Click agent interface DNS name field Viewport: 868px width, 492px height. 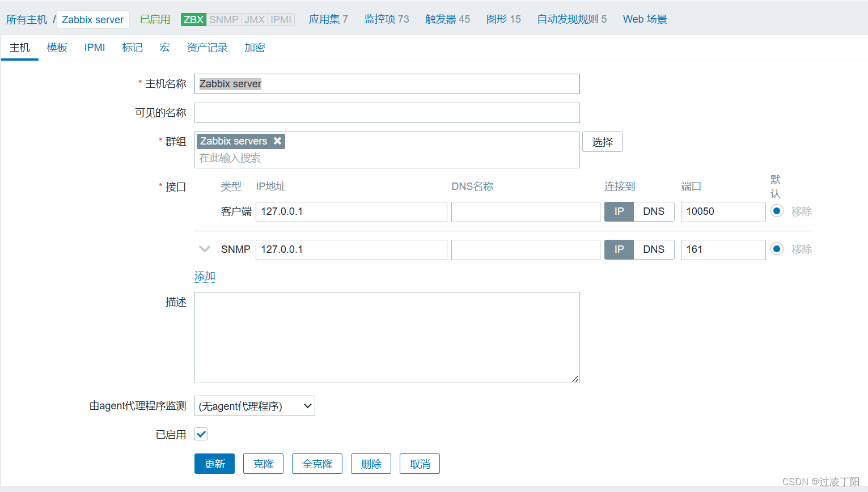pyautogui.click(x=526, y=211)
